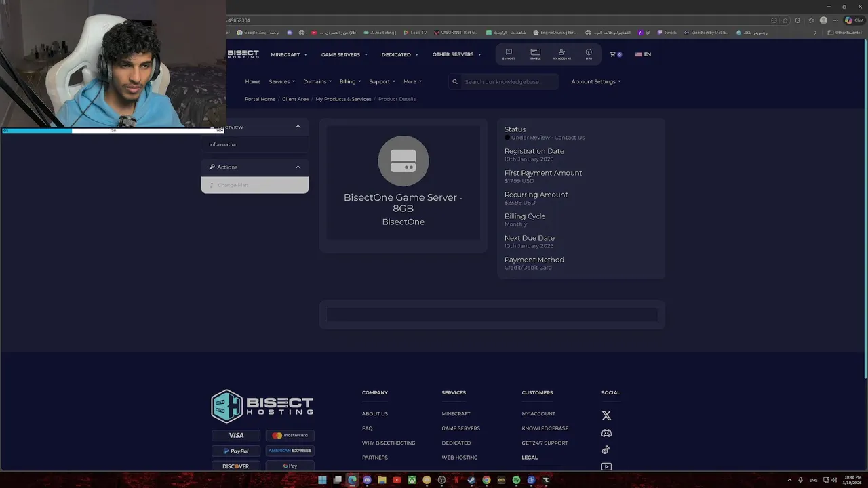Open My Account footer link
The width and height of the screenshot is (868, 488).
(x=538, y=413)
